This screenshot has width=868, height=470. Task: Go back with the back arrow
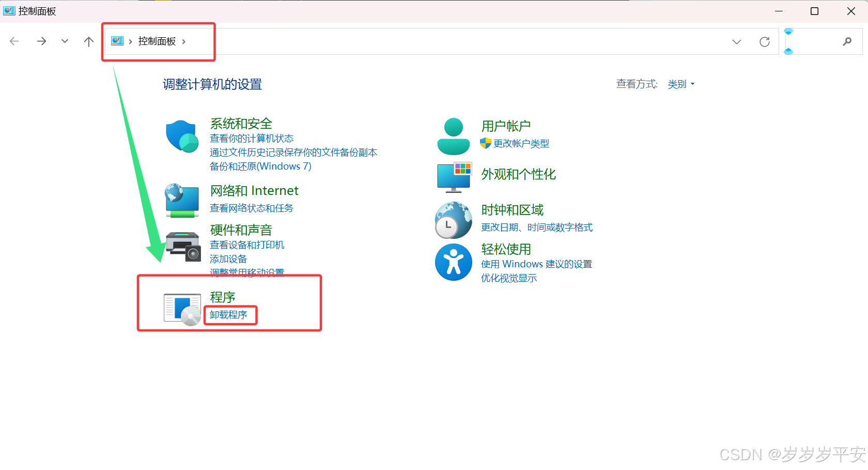14,41
